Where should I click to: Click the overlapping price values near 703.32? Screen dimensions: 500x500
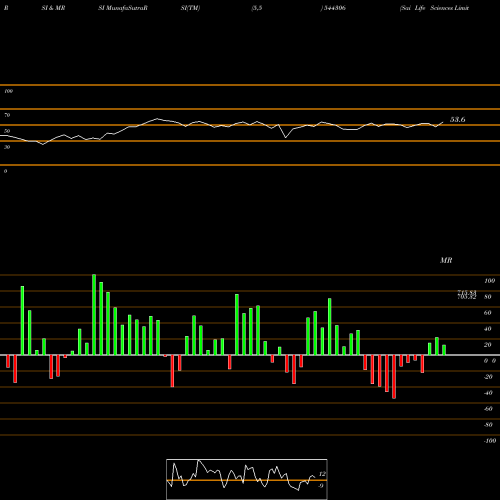[467, 295]
